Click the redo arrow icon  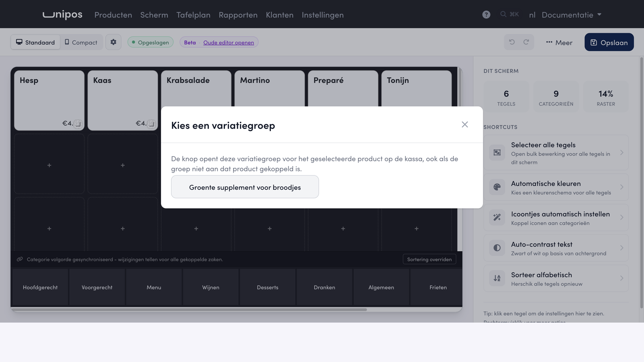(526, 42)
